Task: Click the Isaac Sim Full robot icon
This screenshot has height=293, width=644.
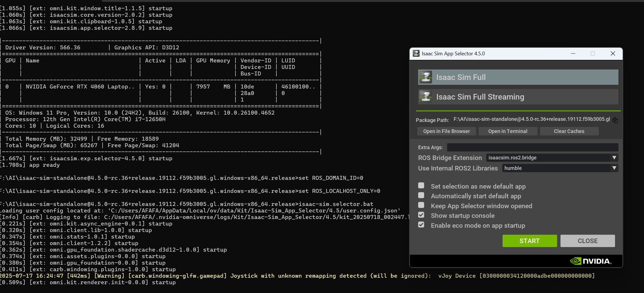Action: [x=426, y=77]
